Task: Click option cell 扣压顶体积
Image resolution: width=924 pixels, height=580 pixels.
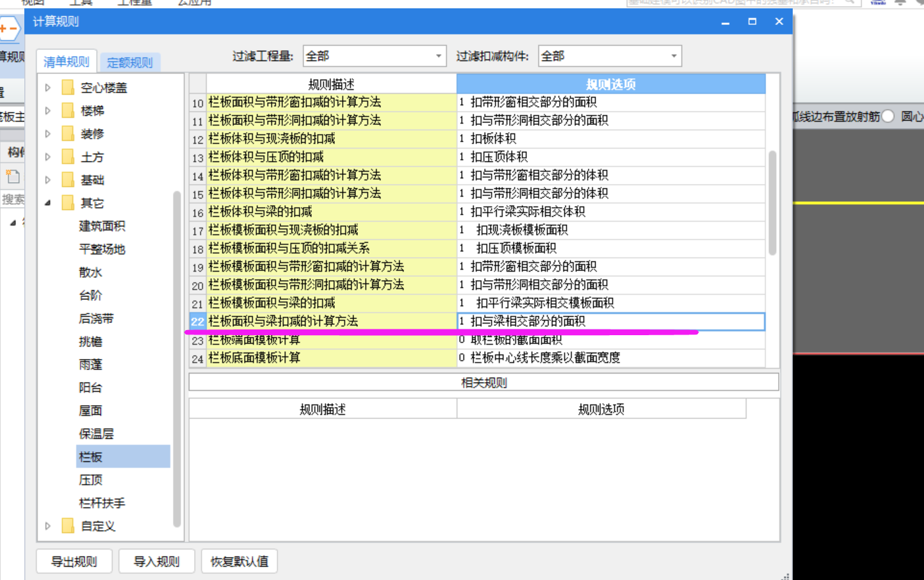Action: [611, 157]
